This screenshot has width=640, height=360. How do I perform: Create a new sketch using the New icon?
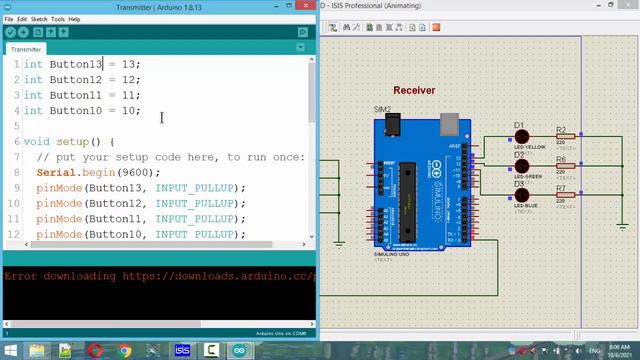pyautogui.click(x=38, y=32)
